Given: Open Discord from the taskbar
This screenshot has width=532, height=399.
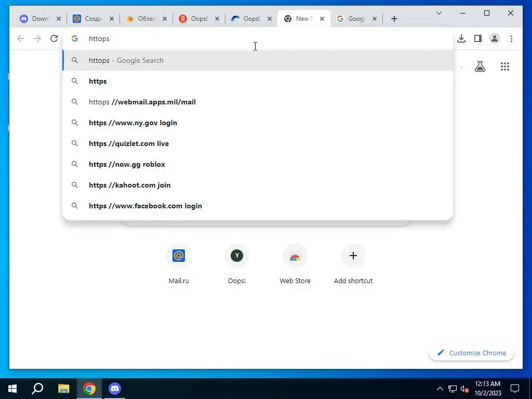Looking at the screenshot, I should [x=115, y=389].
